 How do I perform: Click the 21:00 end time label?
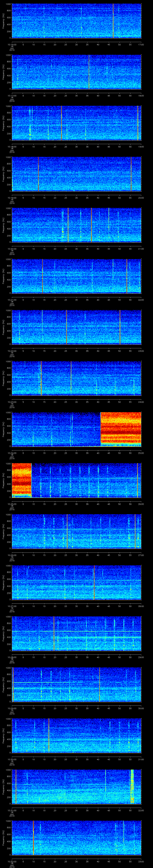(x=141, y=249)
